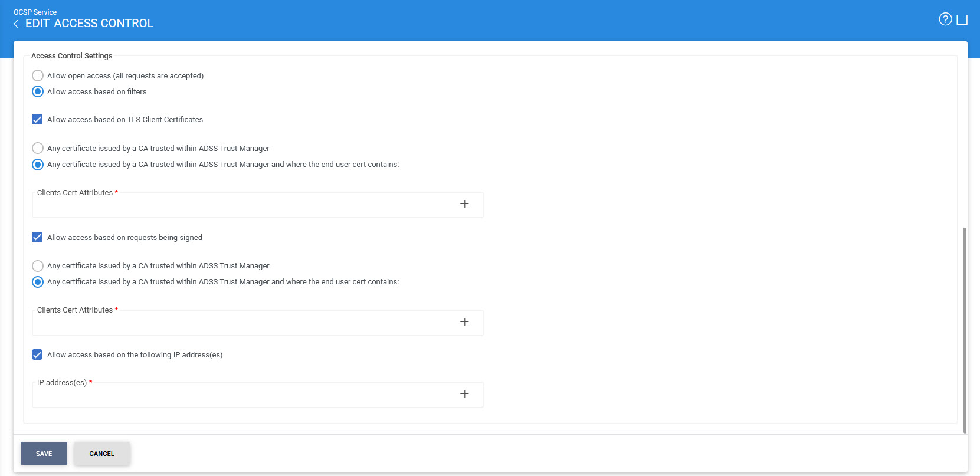Open help via the question mark icon
Screen dimensions: 980x476
(945, 19)
